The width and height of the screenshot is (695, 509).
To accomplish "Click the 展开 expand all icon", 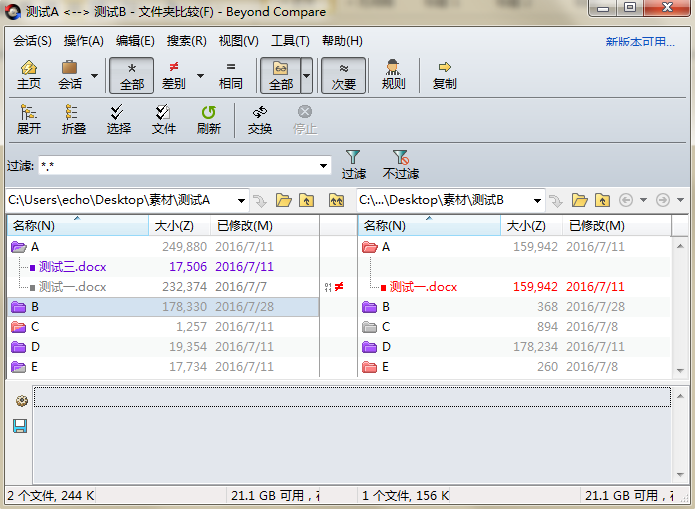I will pyautogui.click(x=29, y=120).
